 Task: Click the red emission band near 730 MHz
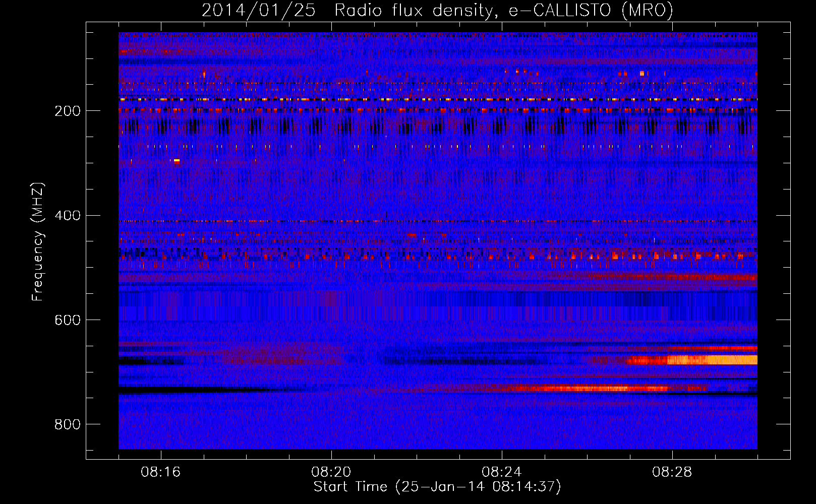(x=590, y=389)
